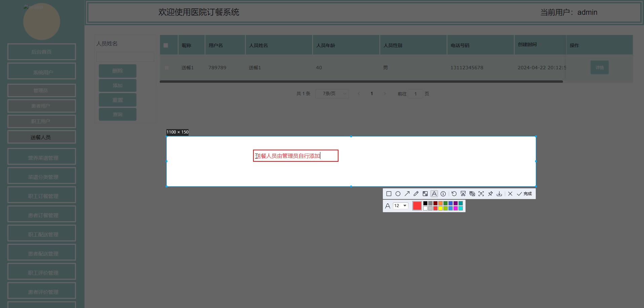Click the annotation text box 送餐人员由管理员自行添加
The width and height of the screenshot is (644, 308).
(x=296, y=156)
